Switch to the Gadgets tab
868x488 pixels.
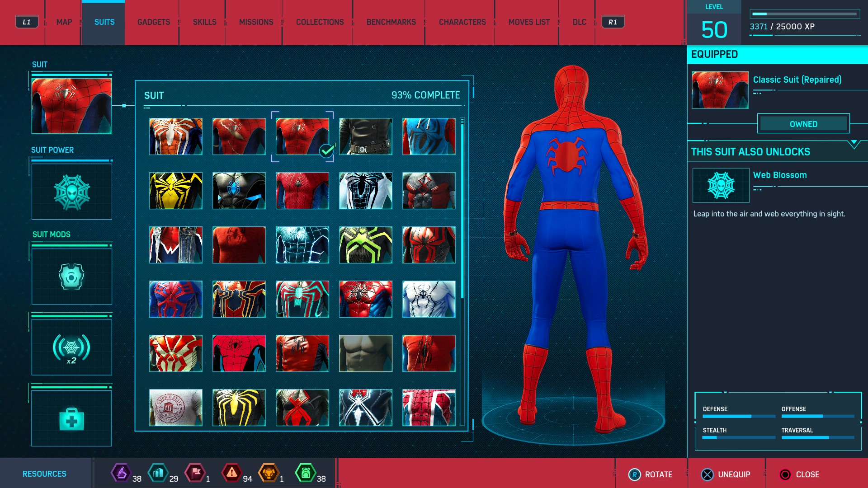pyautogui.click(x=154, y=22)
